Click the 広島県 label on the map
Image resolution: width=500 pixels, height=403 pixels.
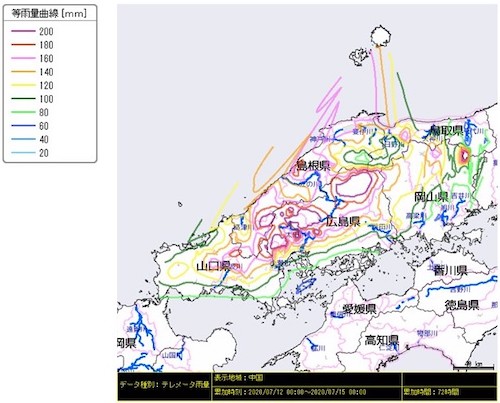click(343, 221)
